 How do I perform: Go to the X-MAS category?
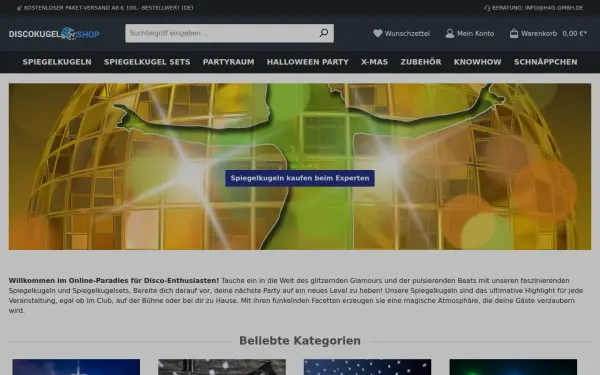375,62
